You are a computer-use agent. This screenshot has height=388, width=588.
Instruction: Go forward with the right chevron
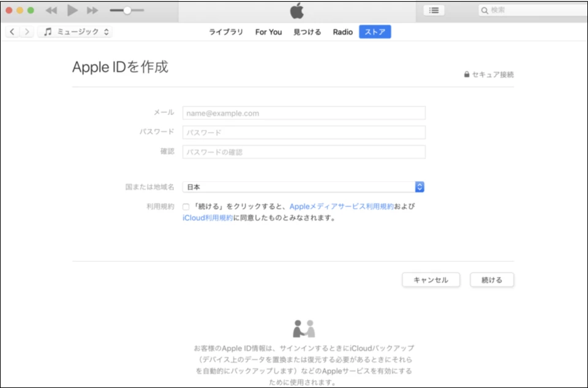pyautogui.click(x=26, y=32)
